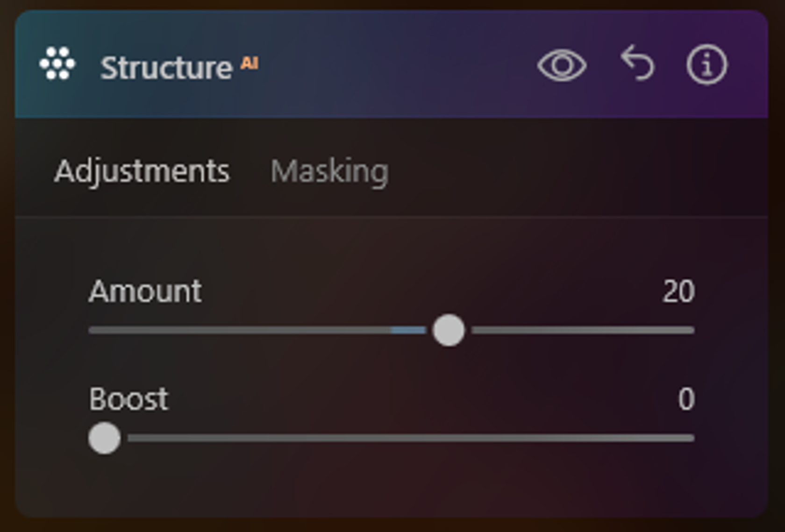This screenshot has height=532, width=785.
Task: Open the Structure info icon
Action: 706,65
